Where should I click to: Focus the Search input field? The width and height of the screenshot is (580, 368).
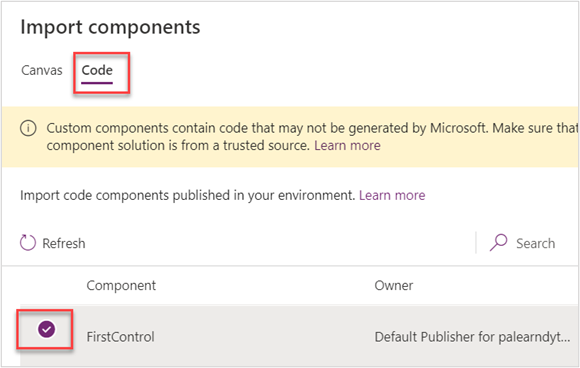535,243
